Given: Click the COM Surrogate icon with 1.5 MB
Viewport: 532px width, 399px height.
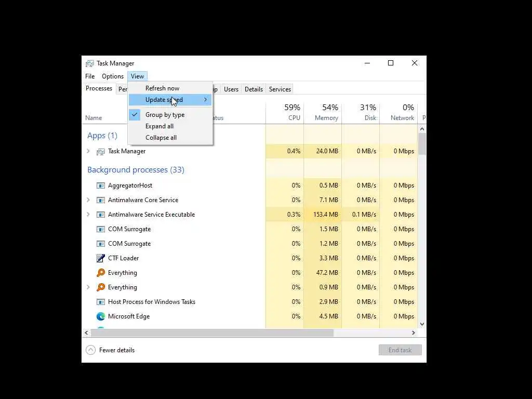Looking at the screenshot, I should pos(100,229).
